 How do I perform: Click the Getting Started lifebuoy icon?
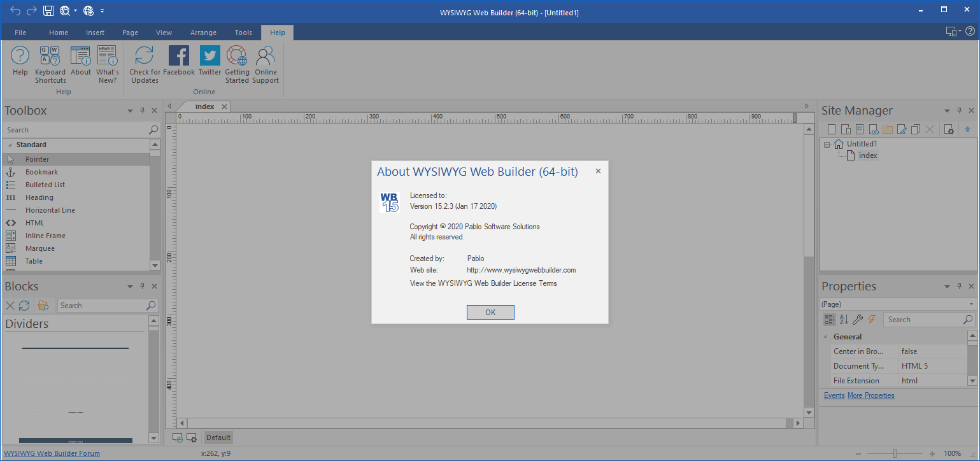coord(237,64)
